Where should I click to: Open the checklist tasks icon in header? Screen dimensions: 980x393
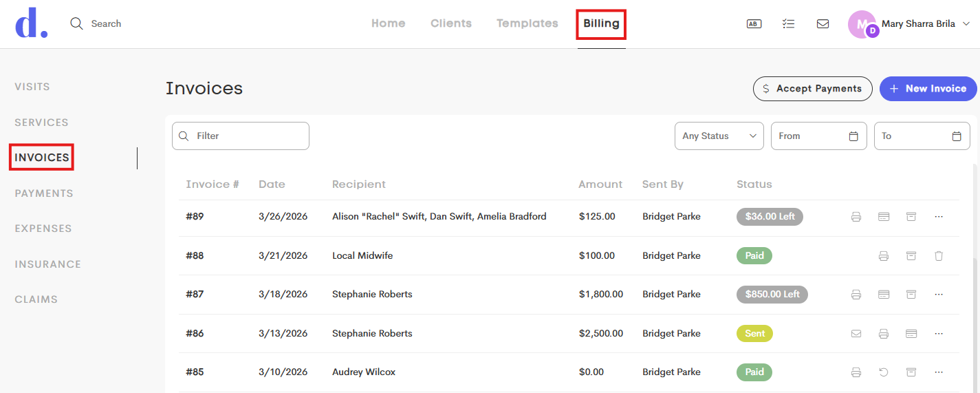[788, 23]
